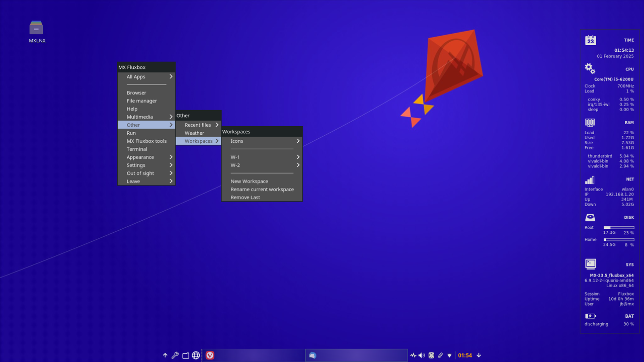644x362 pixels.
Task: Select Help in the MX Fluxbox menu
Action: point(146,109)
